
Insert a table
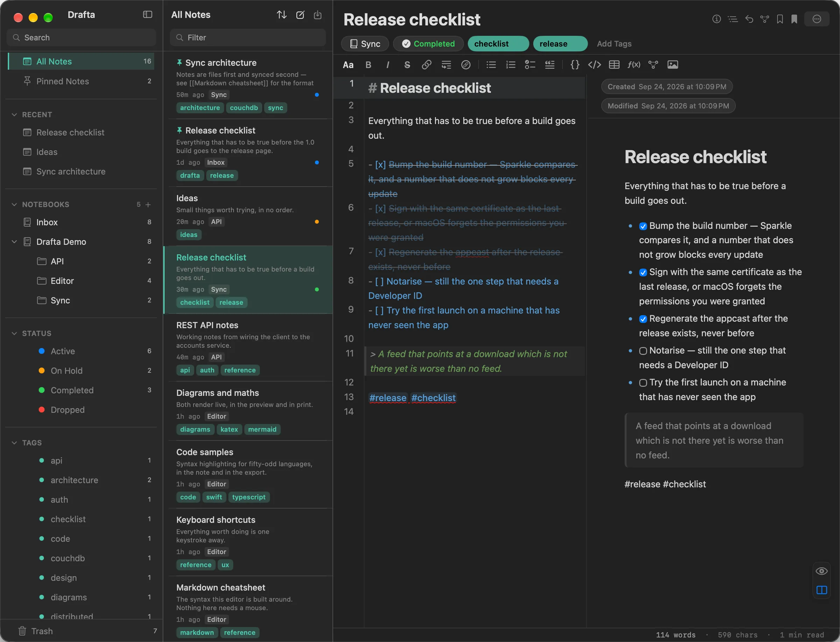614,64
